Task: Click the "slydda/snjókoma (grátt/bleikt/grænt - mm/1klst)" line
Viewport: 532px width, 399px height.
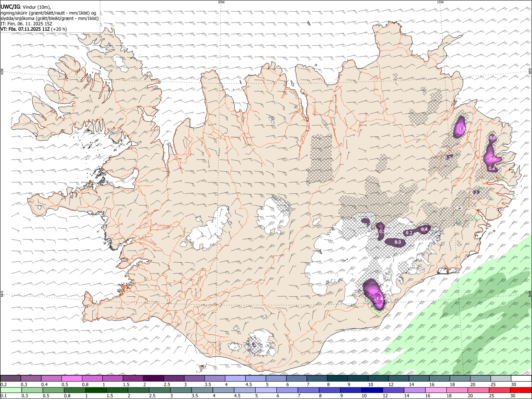Action: tap(49, 18)
